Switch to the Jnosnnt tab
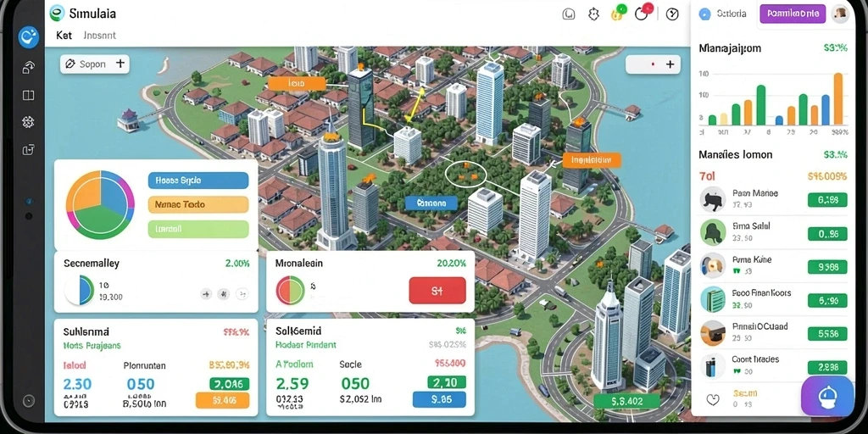868x434 pixels. point(100,35)
